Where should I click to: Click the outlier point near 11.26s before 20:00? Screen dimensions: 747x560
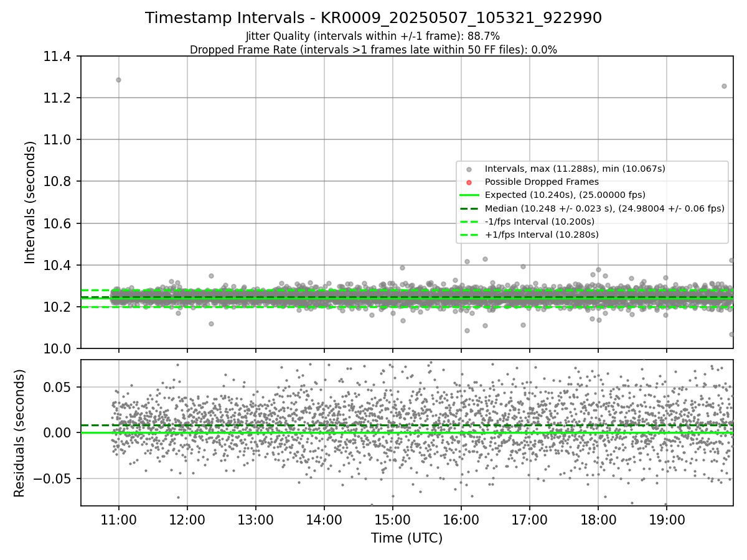[724, 86]
